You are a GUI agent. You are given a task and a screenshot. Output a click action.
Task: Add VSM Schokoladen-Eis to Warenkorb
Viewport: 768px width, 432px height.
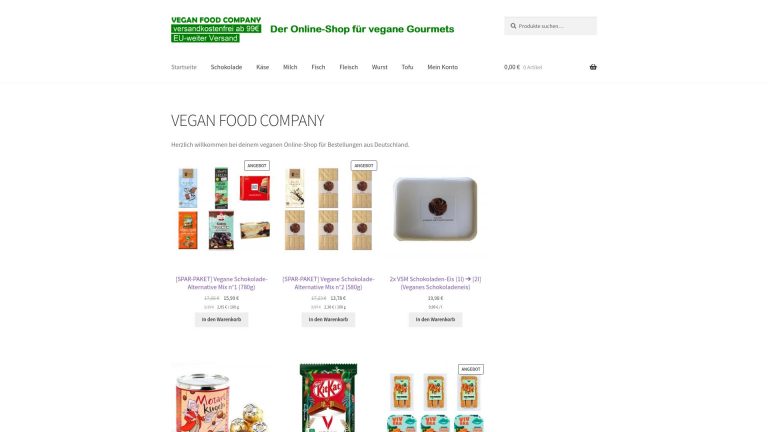pyautogui.click(x=435, y=319)
